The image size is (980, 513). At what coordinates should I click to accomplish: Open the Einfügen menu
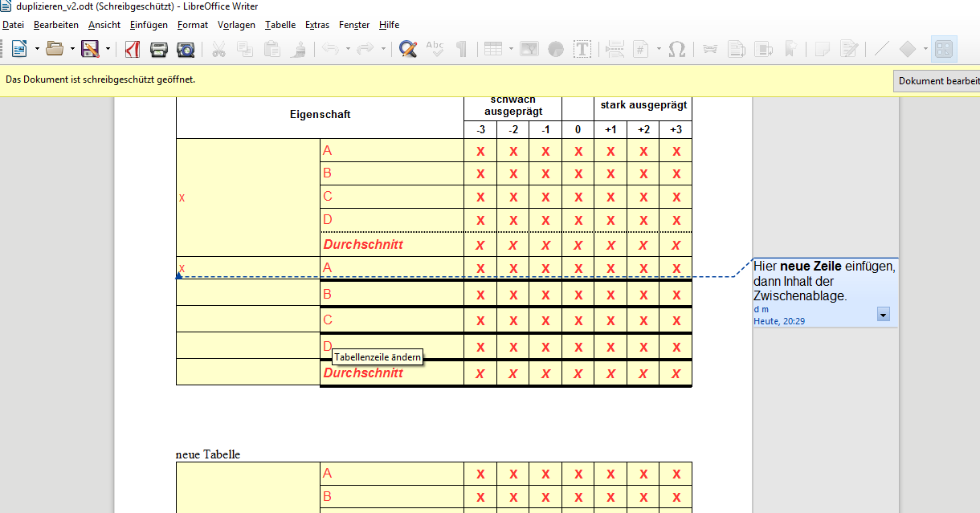pyautogui.click(x=149, y=25)
